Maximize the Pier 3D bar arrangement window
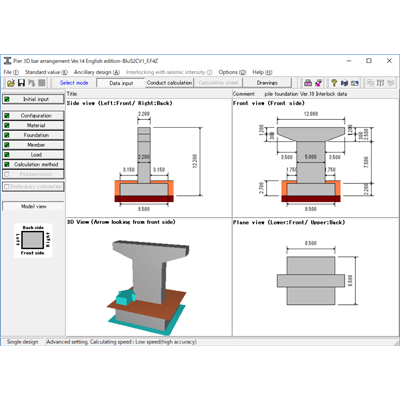Viewport: 400px width, 400px height. (369, 61)
